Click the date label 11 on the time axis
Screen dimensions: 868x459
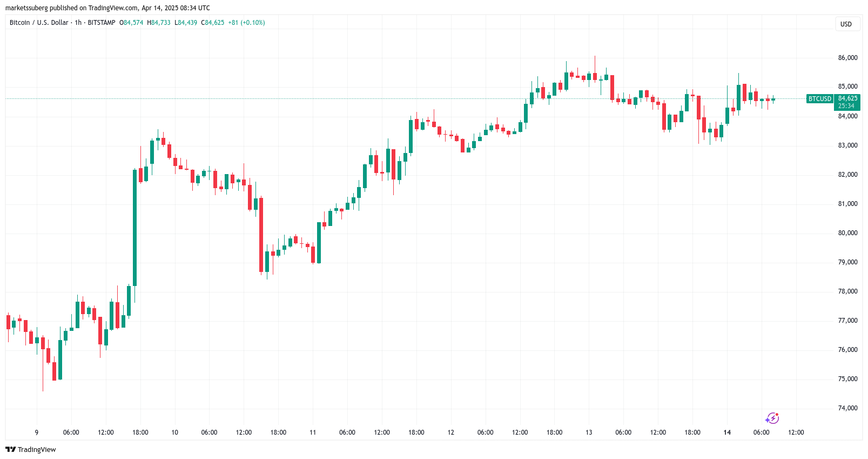pyautogui.click(x=313, y=433)
